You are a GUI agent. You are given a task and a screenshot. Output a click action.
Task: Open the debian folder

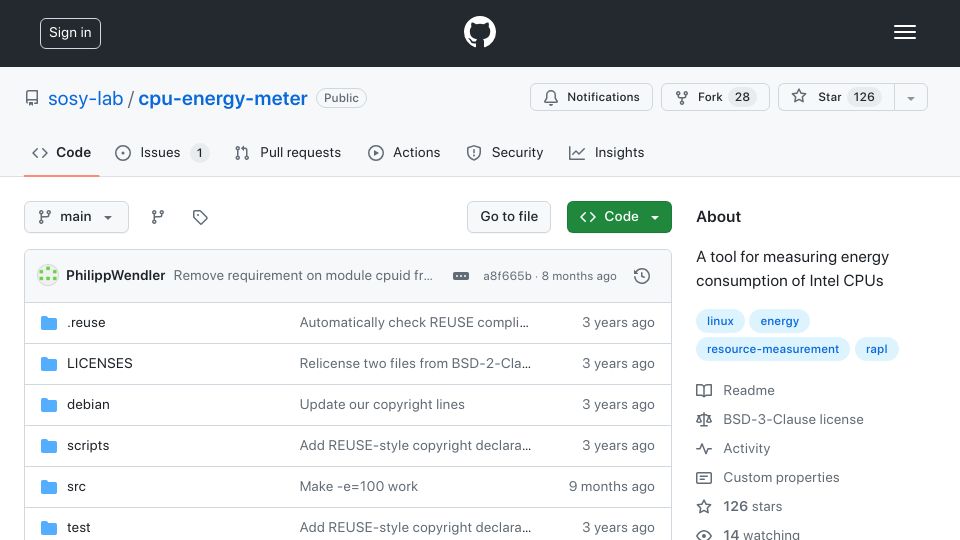coord(88,405)
